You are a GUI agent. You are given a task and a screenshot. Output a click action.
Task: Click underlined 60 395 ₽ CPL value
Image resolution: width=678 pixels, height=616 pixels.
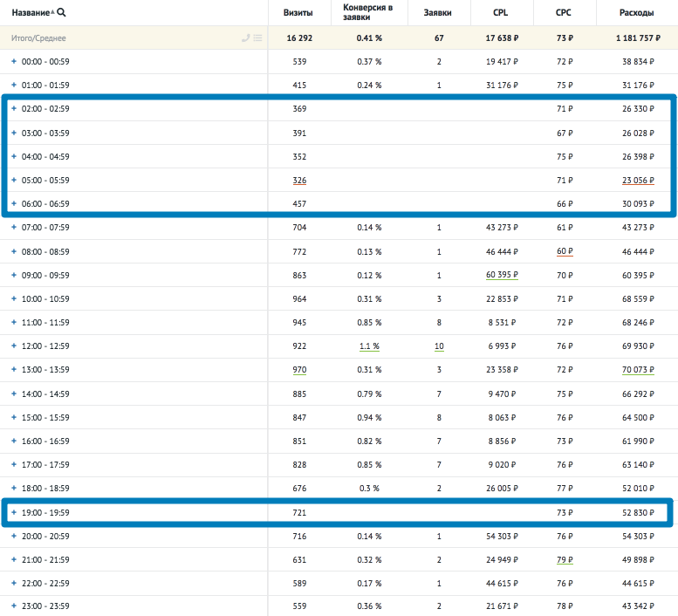pos(503,275)
